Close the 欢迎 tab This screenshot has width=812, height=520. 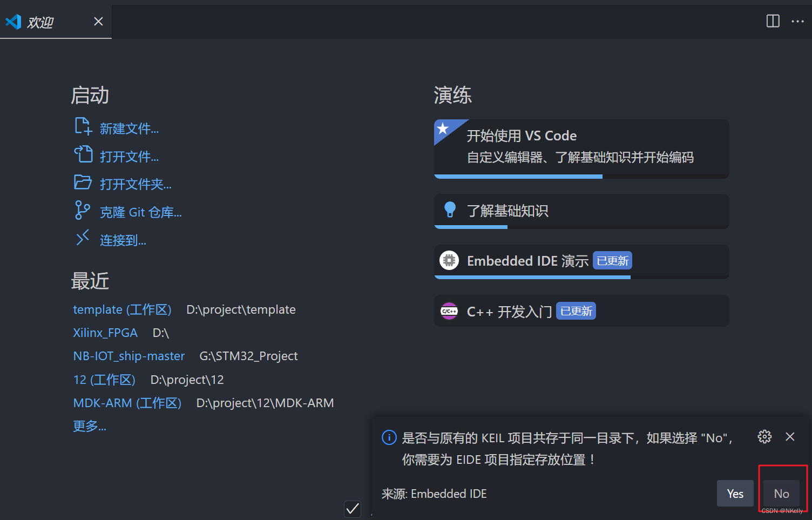click(98, 21)
